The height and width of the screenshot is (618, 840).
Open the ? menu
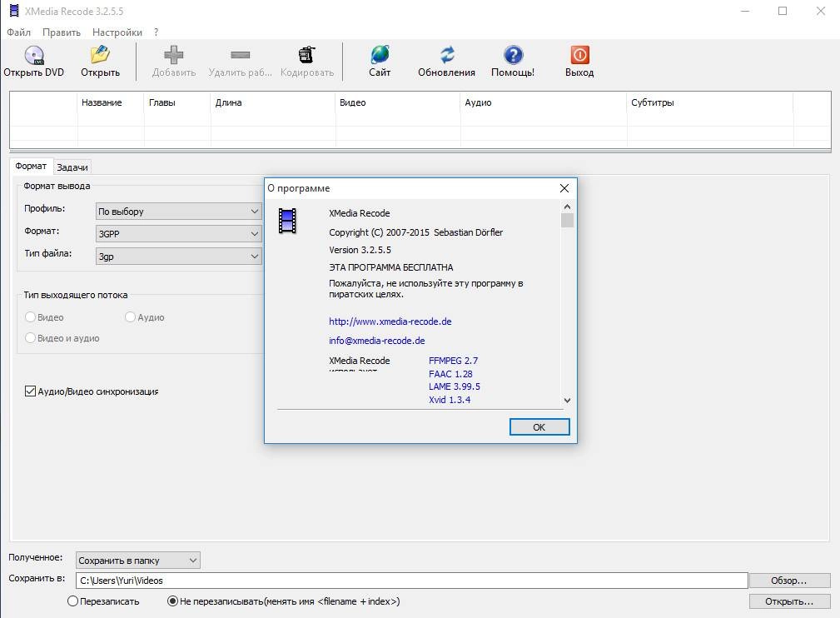[x=156, y=32]
